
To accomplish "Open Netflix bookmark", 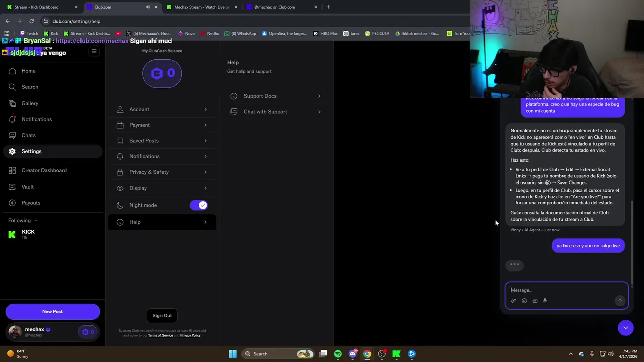I will (x=210, y=34).
